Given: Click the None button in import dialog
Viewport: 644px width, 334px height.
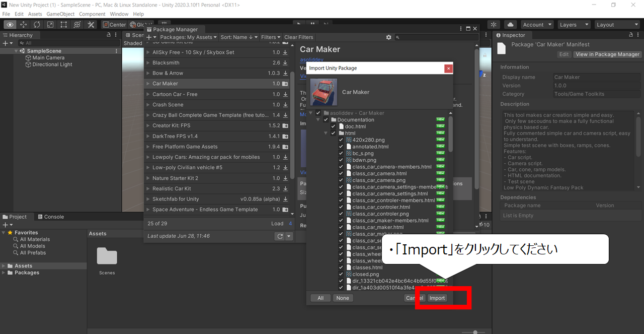Looking at the screenshot, I should [x=343, y=298].
